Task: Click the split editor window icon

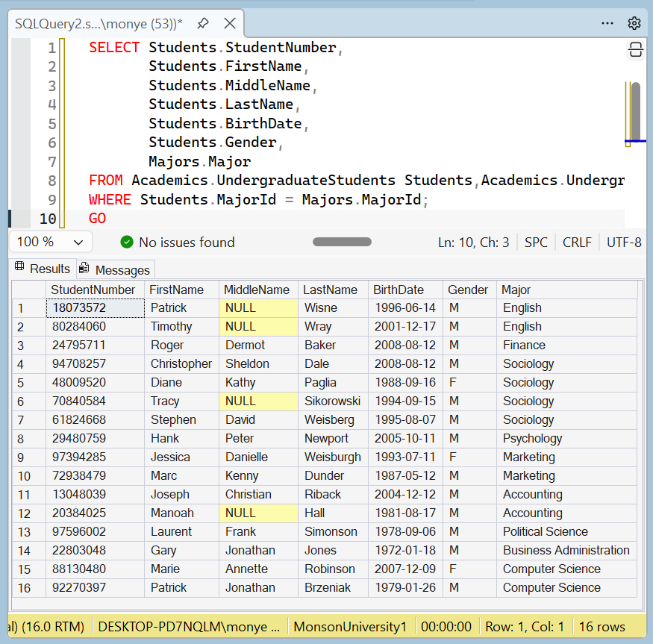Action: pyautogui.click(x=636, y=49)
